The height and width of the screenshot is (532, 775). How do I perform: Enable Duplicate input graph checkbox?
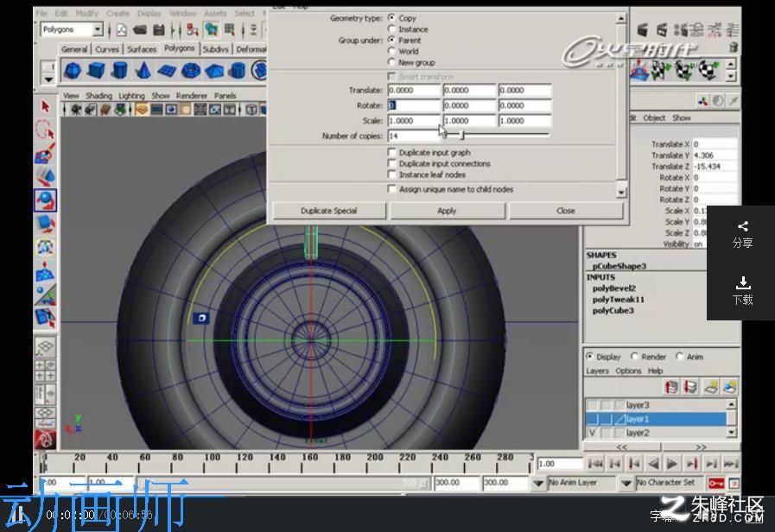pos(392,152)
